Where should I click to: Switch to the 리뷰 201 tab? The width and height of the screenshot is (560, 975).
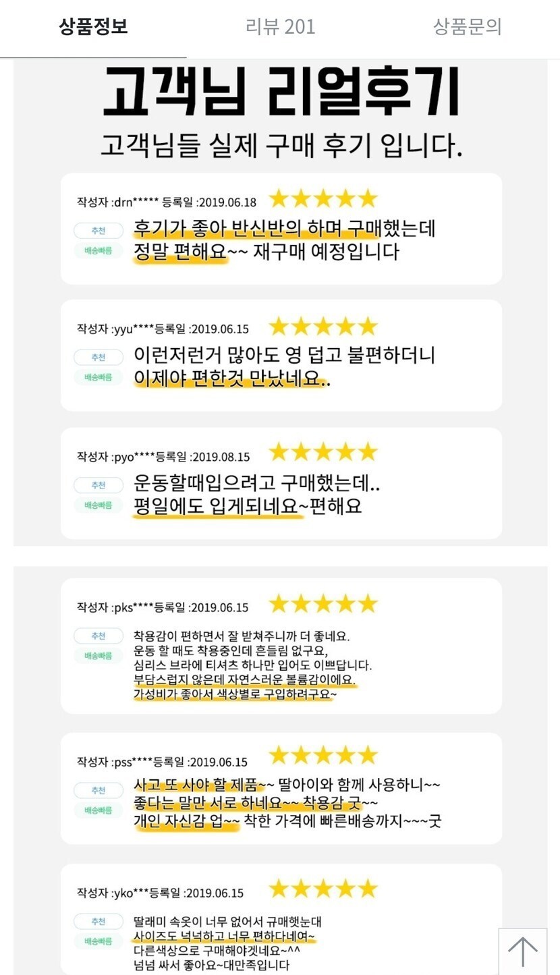(280, 27)
